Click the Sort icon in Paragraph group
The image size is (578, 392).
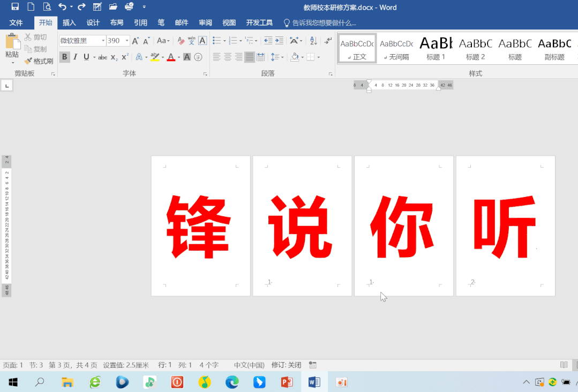coord(313,41)
